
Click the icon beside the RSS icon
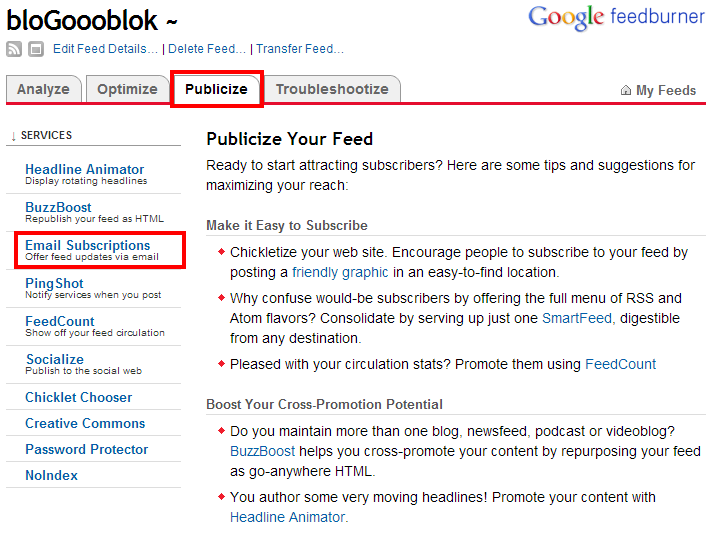point(36,49)
